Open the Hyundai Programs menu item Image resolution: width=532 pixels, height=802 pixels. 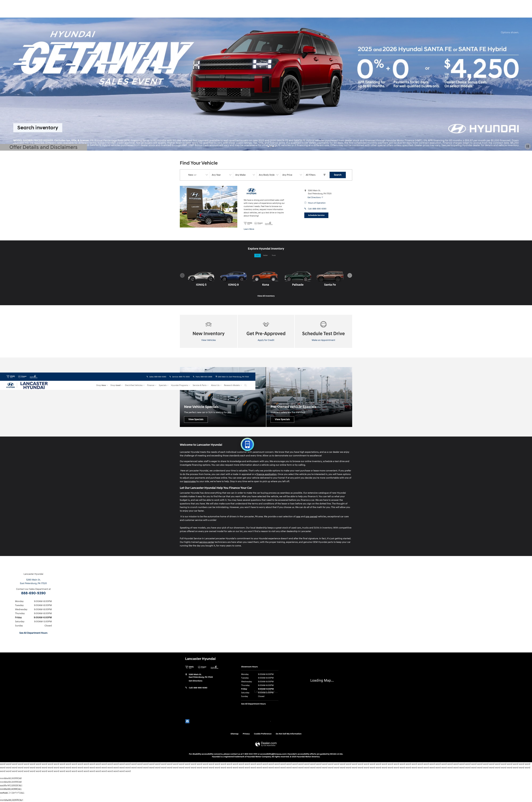coord(180,385)
